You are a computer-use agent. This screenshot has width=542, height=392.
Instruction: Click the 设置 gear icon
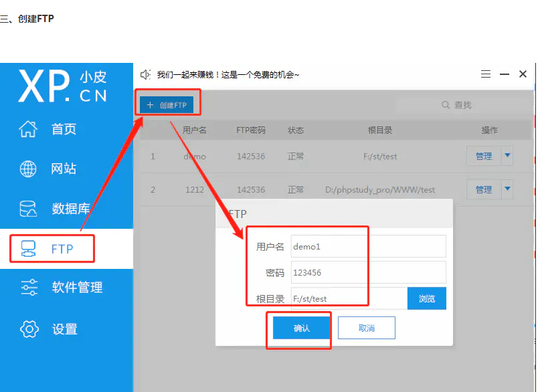coord(29,329)
